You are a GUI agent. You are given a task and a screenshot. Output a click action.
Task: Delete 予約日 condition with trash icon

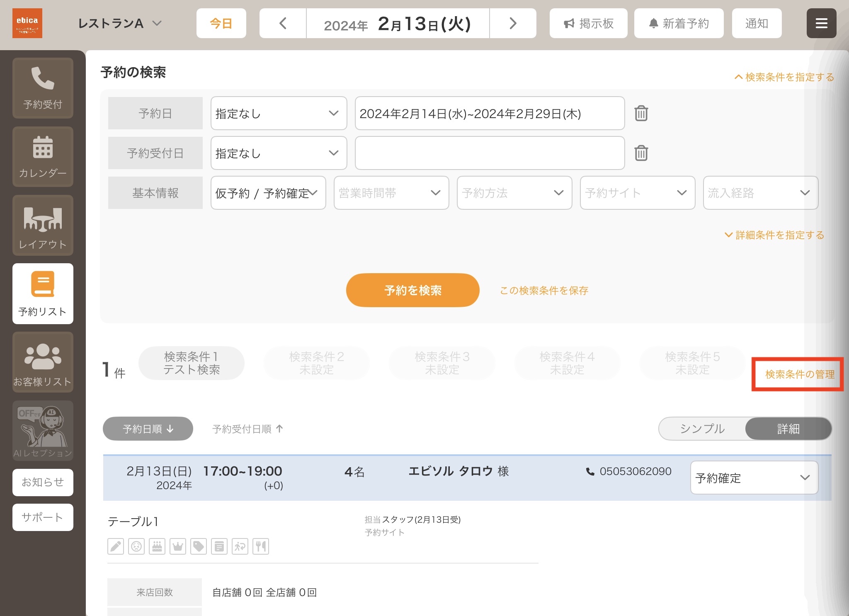click(x=641, y=113)
